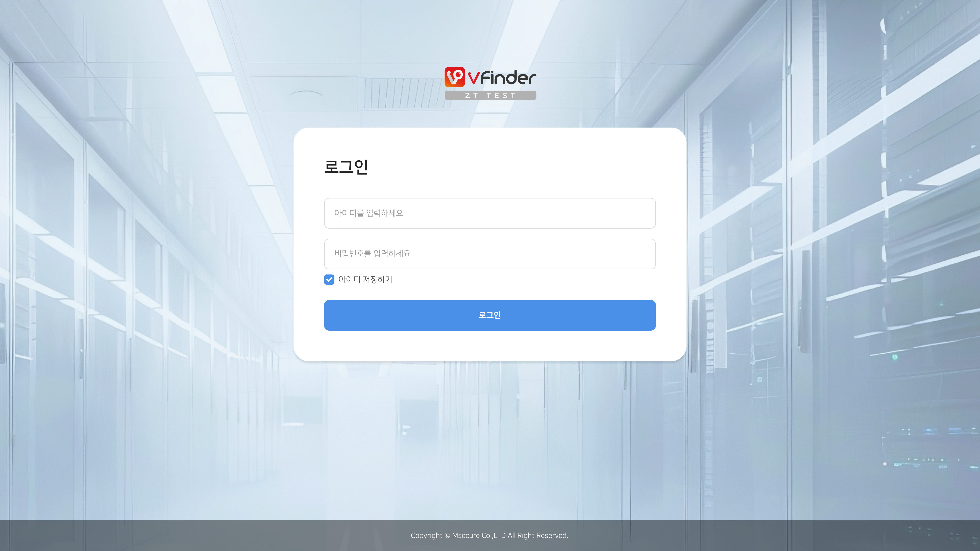Click the ZT TEST badge
Viewport: 980px width, 551px height.
point(490,95)
